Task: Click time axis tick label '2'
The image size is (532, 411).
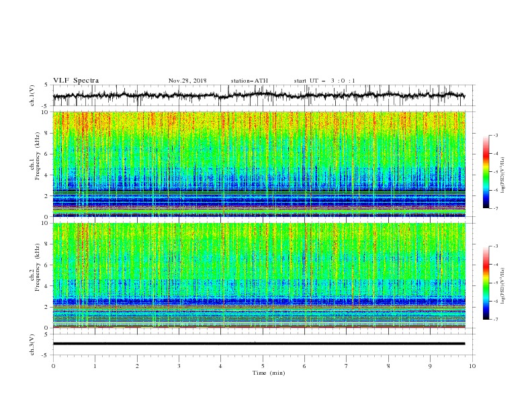Action: 137,366
